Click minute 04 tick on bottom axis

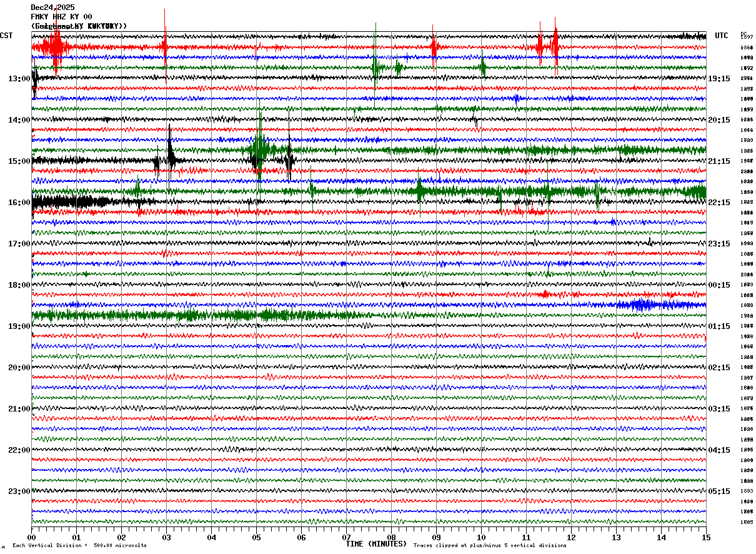click(x=211, y=537)
